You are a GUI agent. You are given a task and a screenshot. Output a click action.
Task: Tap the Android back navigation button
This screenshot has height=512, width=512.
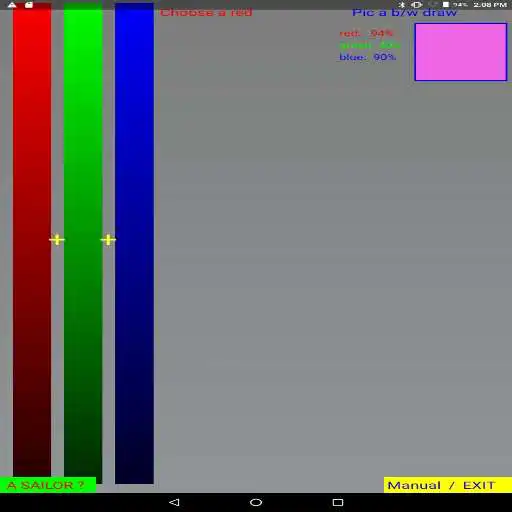pyautogui.click(x=174, y=502)
